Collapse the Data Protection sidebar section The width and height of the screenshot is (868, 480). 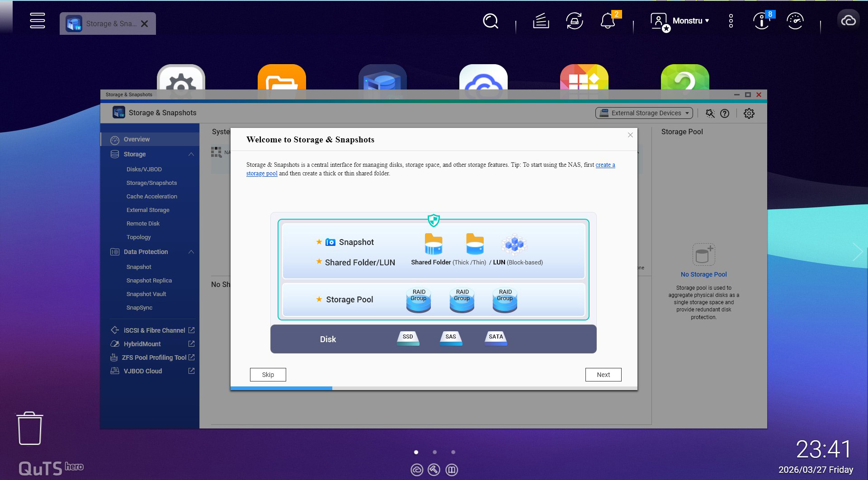click(191, 252)
